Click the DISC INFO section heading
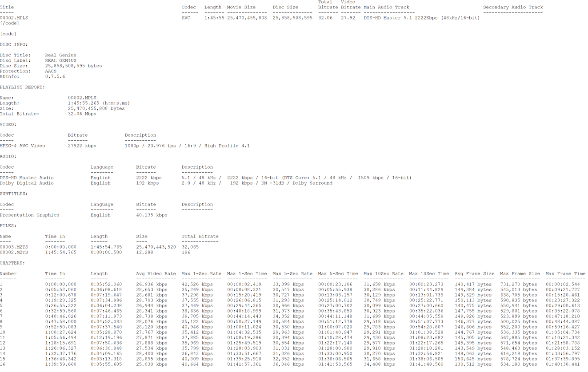 coord(14,44)
